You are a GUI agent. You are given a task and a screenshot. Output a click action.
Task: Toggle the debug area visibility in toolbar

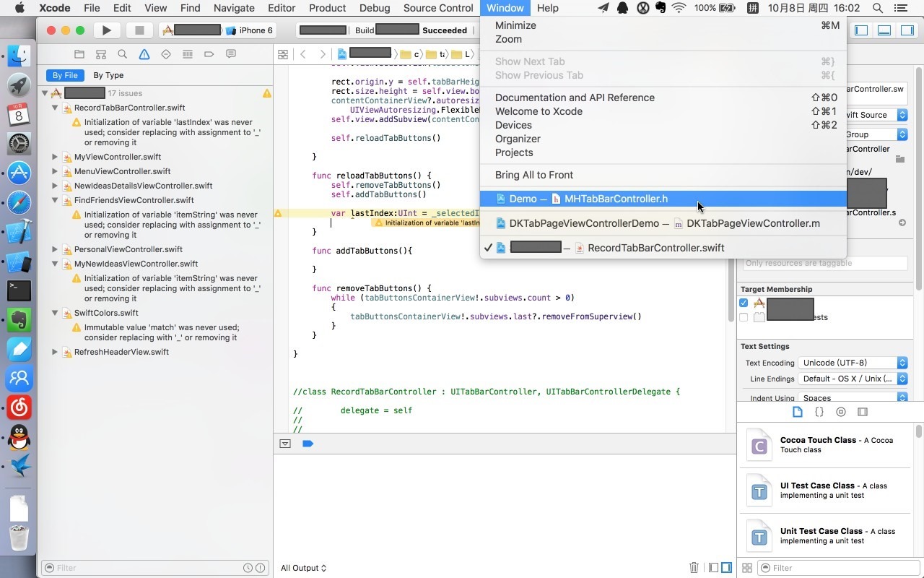[x=884, y=30]
